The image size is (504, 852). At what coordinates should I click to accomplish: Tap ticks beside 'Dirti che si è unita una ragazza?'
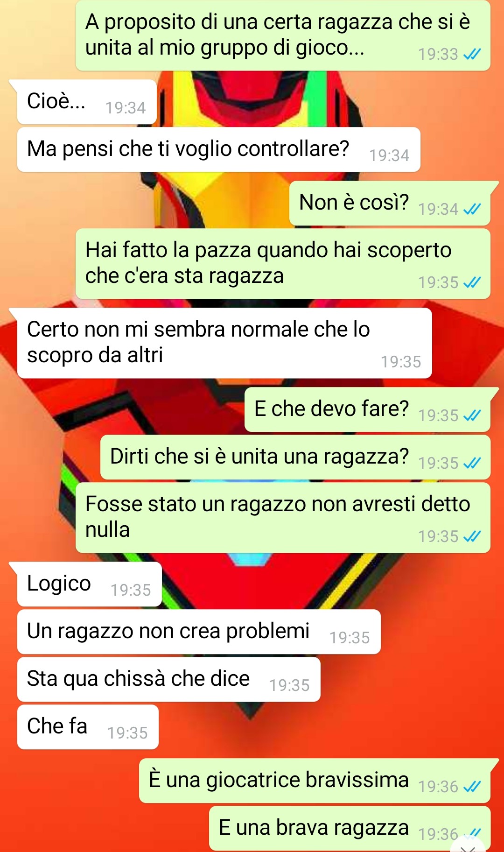click(x=472, y=463)
